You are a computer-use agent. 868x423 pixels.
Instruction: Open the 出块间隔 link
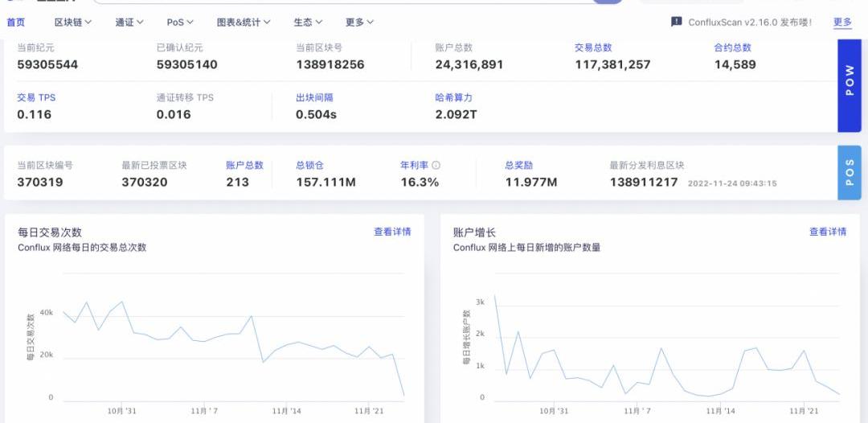[314, 97]
